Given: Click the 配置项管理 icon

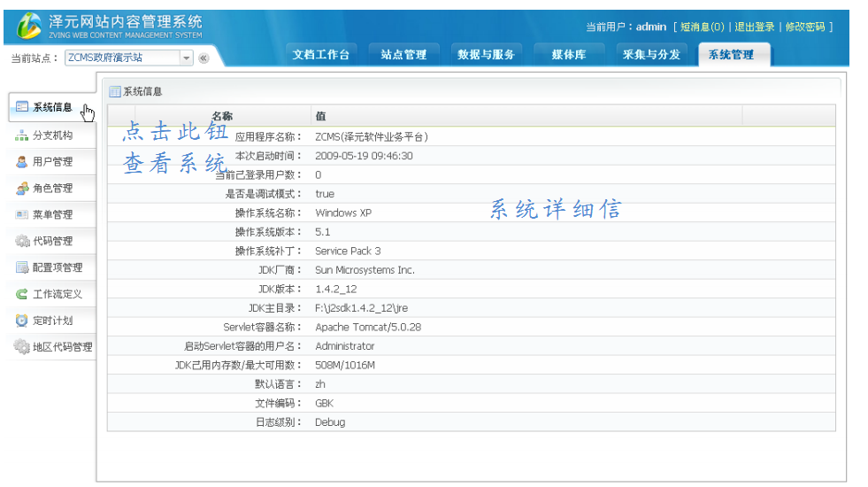Looking at the screenshot, I should (x=22, y=267).
